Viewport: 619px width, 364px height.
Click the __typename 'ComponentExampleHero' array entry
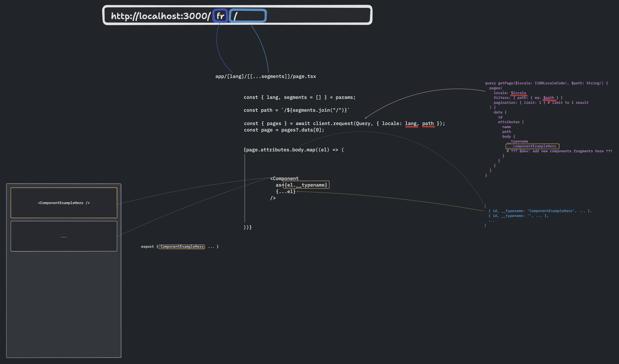point(540,211)
